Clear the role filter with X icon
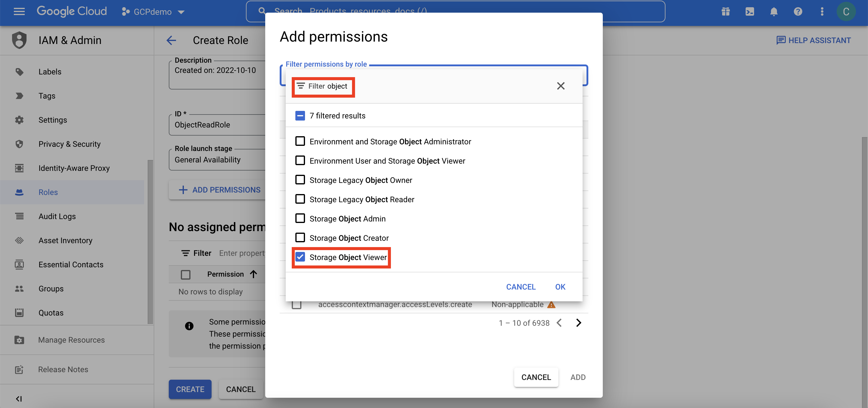 click(560, 86)
